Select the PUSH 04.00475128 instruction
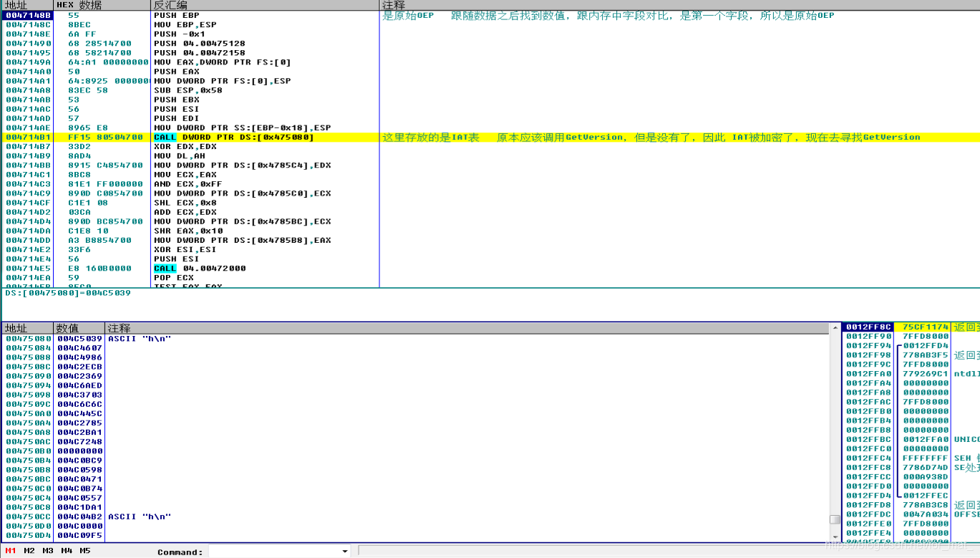 (200, 43)
